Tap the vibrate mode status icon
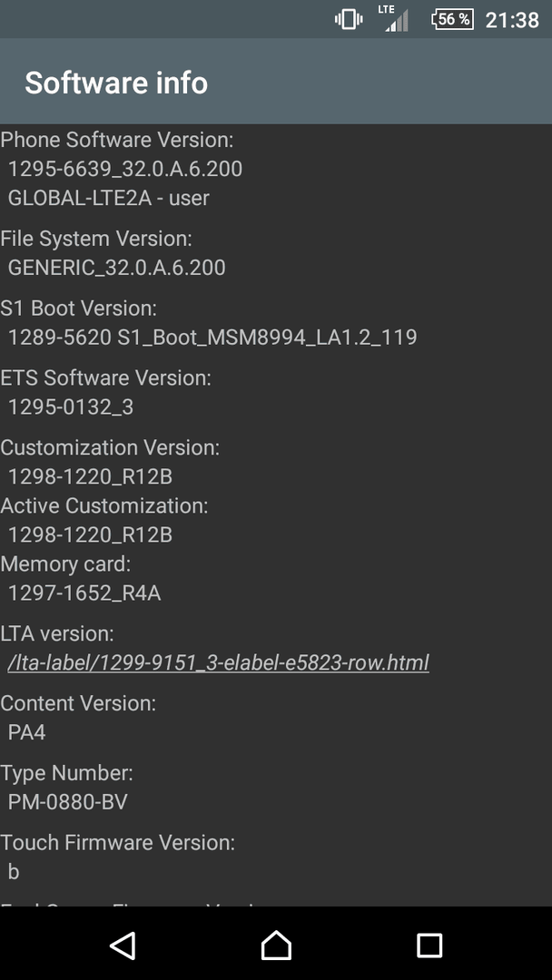This screenshot has width=552, height=980. point(349,19)
